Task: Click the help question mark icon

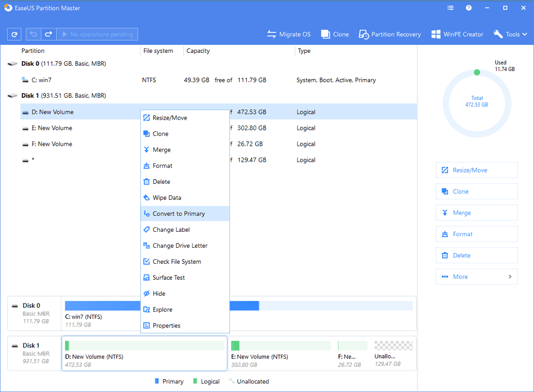Action: coord(469,8)
